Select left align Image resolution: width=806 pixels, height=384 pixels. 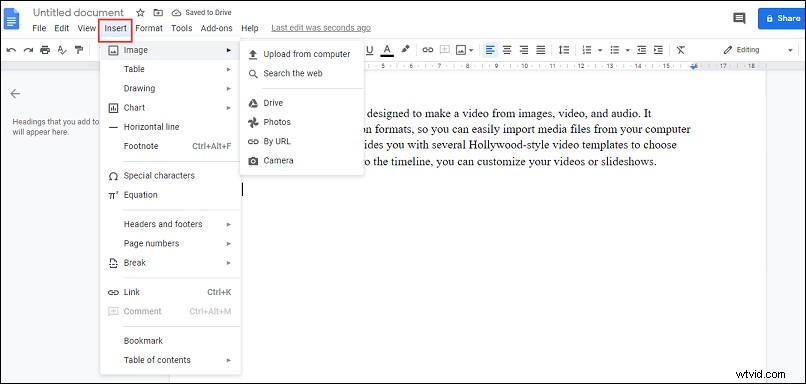(x=490, y=50)
